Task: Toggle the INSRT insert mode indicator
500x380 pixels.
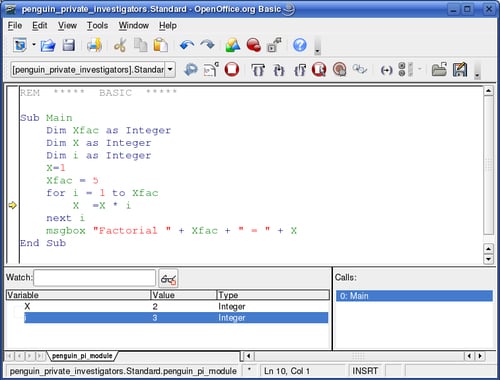Action: pos(365,371)
